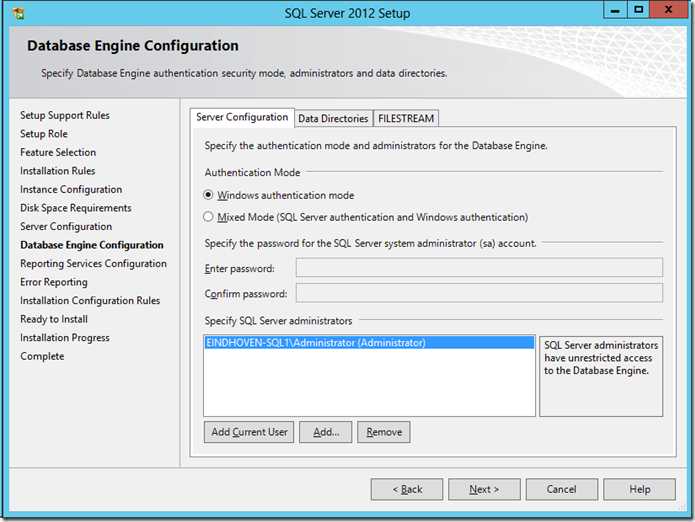Viewport: 695px width, 522px height.
Task: Click Ready to Install step
Action: 54,319
